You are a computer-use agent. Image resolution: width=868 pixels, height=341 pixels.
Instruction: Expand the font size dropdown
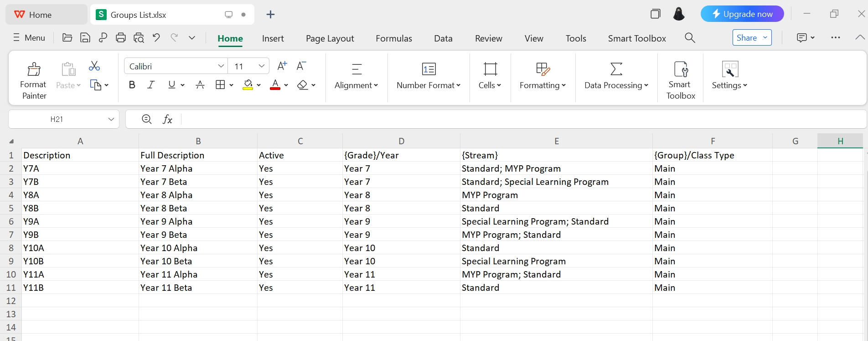(x=261, y=66)
